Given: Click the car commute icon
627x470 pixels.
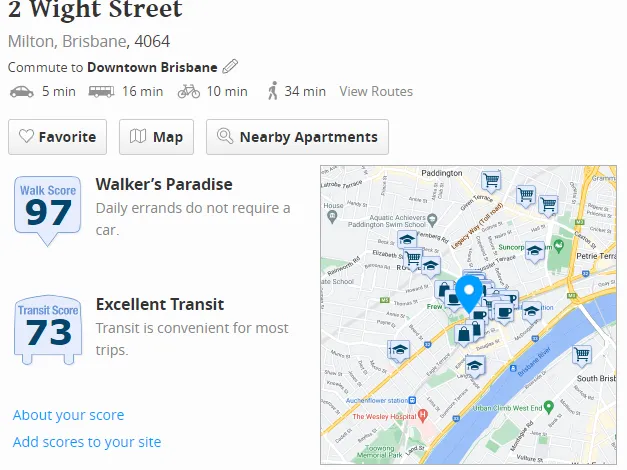Looking at the screenshot, I should coord(21,91).
